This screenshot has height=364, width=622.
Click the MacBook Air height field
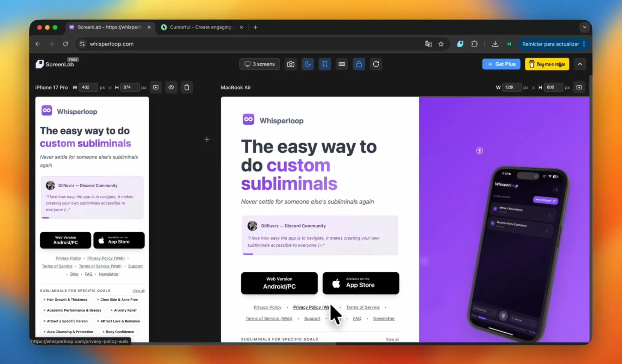[x=553, y=87]
